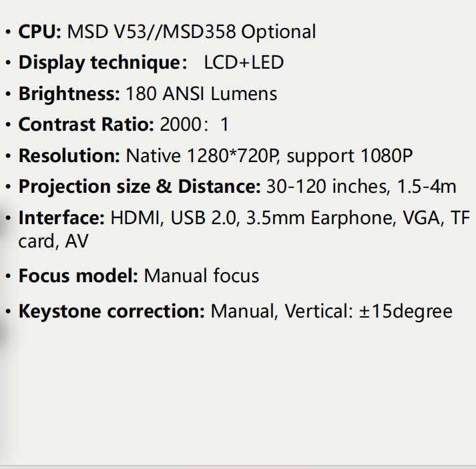Screen dimensions: 476x469
Task: Click the "Manual focus" value
Action: point(202,276)
